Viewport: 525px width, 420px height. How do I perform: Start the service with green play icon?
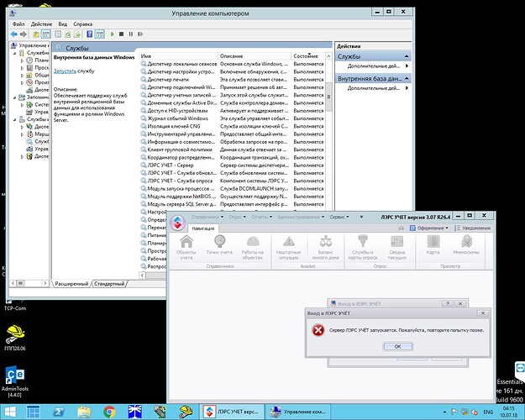click(113, 34)
